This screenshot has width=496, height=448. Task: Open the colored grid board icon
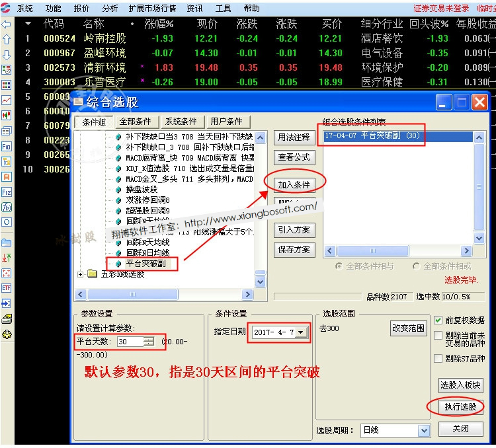[7, 85]
